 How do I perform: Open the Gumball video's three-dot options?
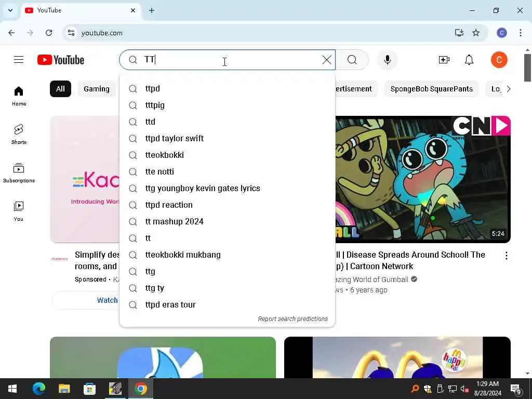(506, 256)
